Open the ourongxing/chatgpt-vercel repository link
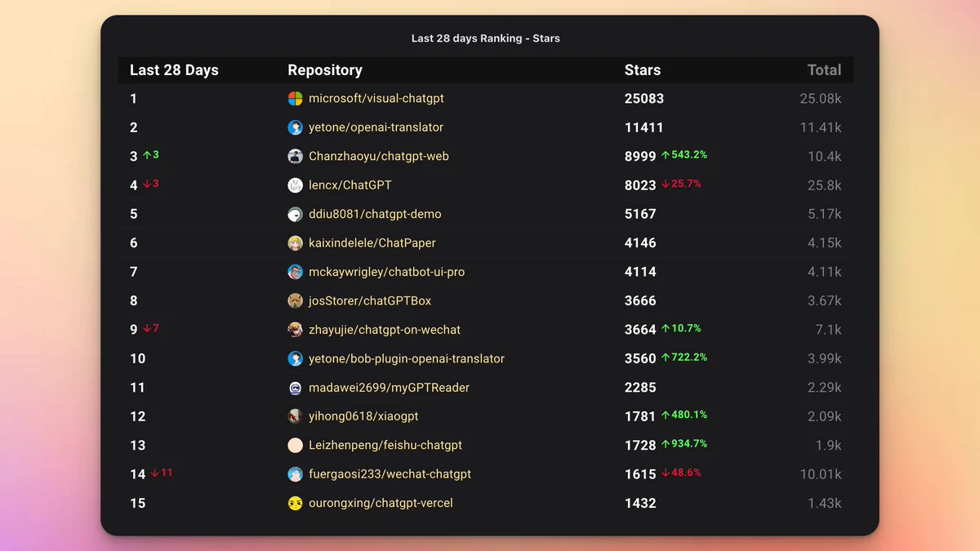980x551 pixels. pyautogui.click(x=381, y=504)
